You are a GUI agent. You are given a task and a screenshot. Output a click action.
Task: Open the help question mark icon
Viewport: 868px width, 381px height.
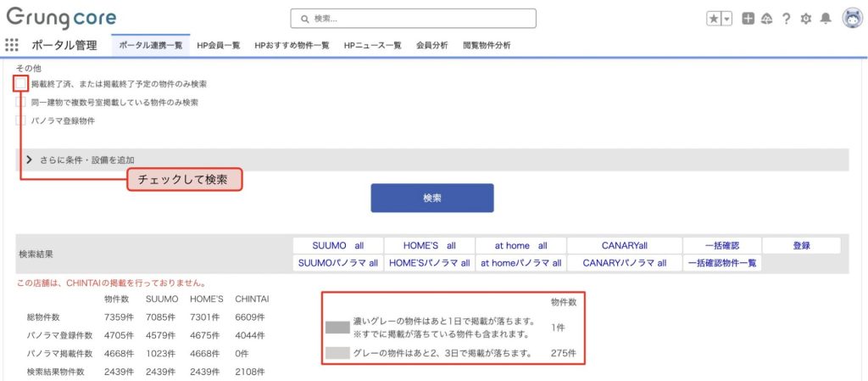tap(787, 19)
